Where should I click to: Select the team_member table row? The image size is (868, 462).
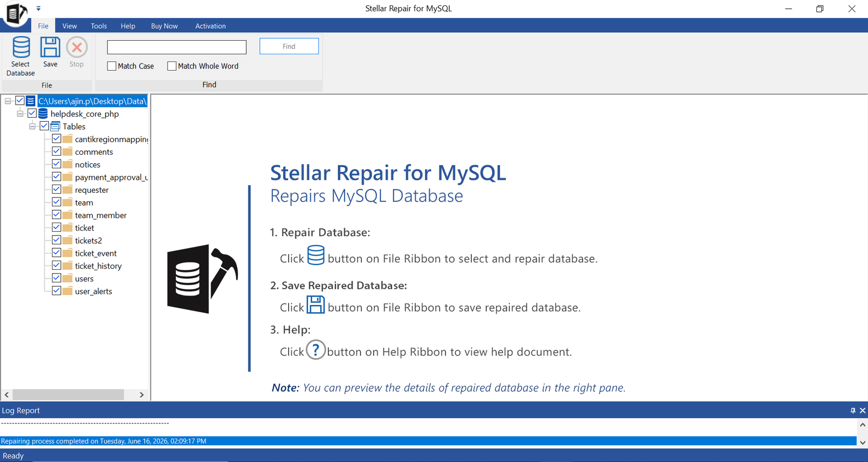pyautogui.click(x=101, y=216)
